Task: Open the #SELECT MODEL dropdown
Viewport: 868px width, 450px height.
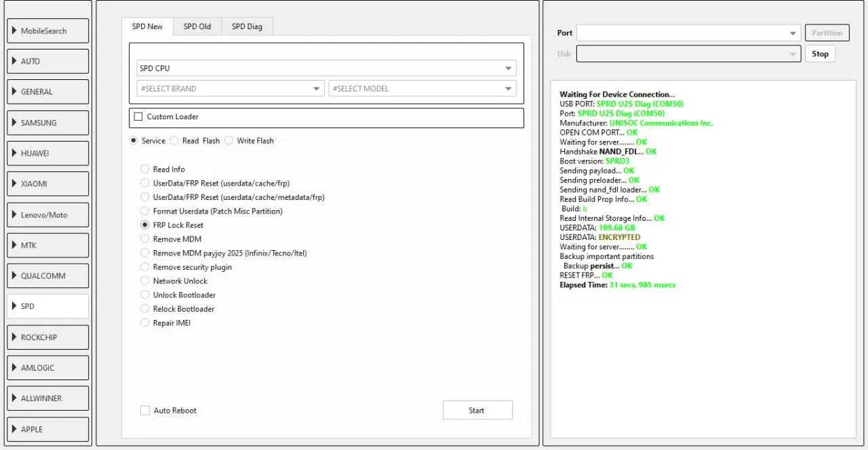Action: tap(421, 89)
